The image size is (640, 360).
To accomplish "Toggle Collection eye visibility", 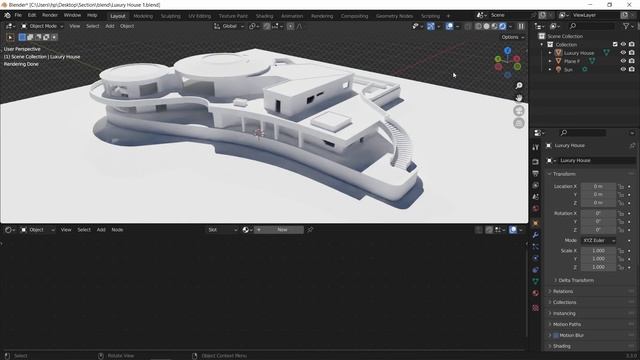I will [x=623, y=44].
